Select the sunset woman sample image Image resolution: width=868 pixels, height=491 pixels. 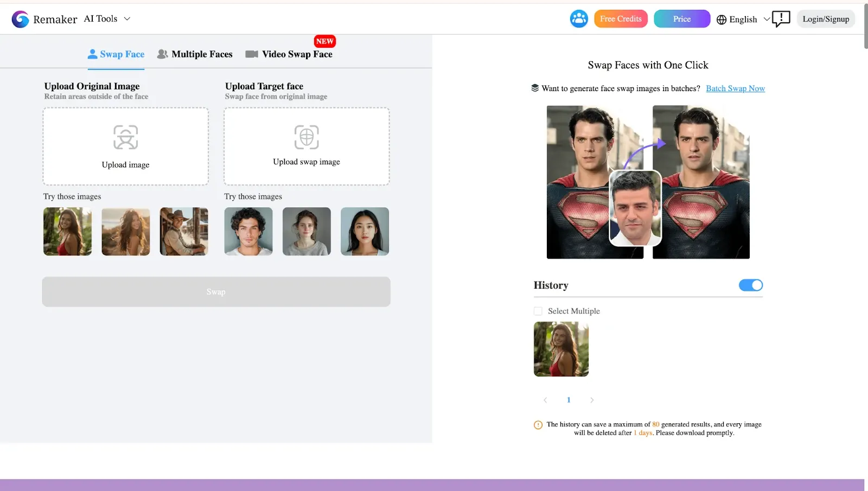point(125,232)
